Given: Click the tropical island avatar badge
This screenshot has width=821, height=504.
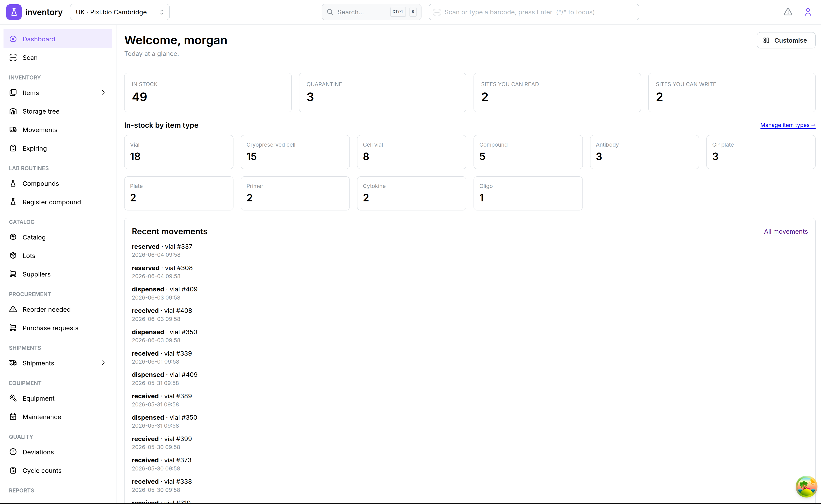Looking at the screenshot, I should tap(806, 487).
